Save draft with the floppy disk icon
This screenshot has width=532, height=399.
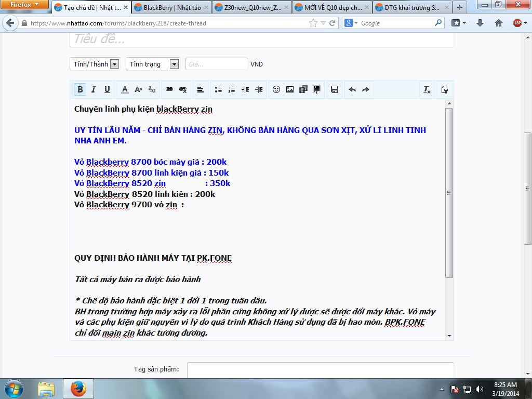coord(335,89)
